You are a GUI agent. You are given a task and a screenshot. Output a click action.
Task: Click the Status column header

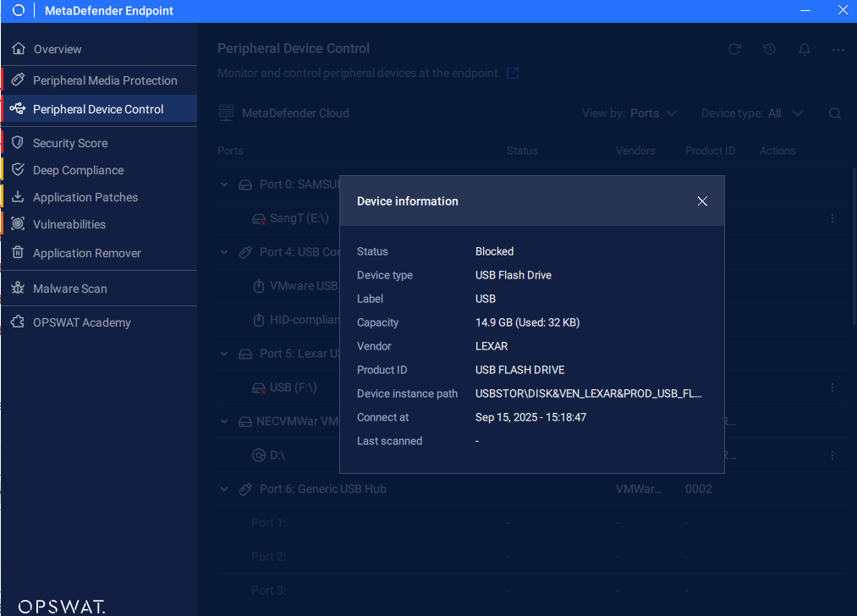click(x=522, y=151)
